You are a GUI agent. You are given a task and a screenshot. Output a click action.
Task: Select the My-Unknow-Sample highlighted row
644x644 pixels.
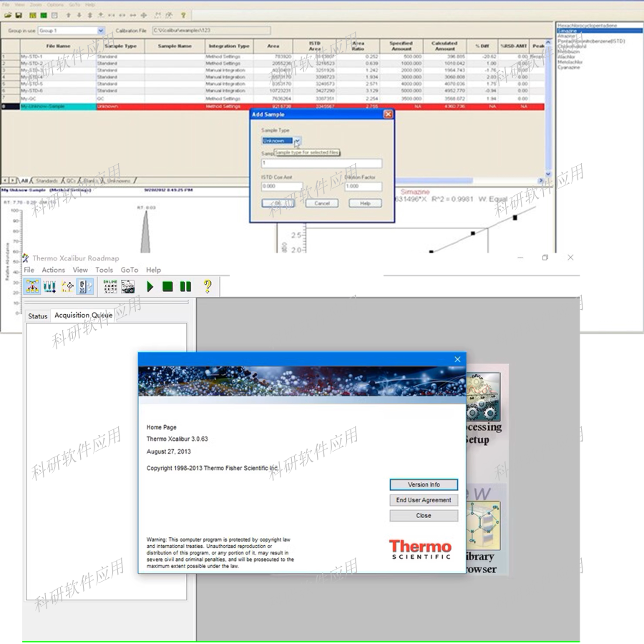pyautogui.click(x=273, y=106)
